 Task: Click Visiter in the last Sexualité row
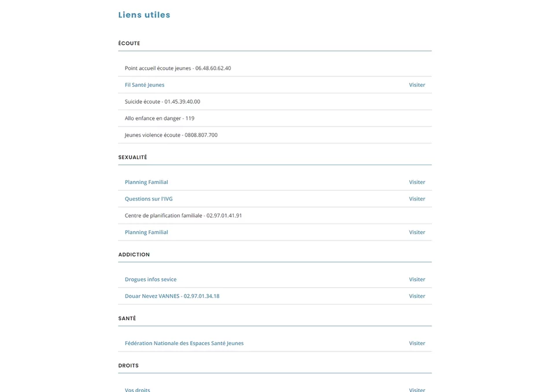click(x=416, y=232)
